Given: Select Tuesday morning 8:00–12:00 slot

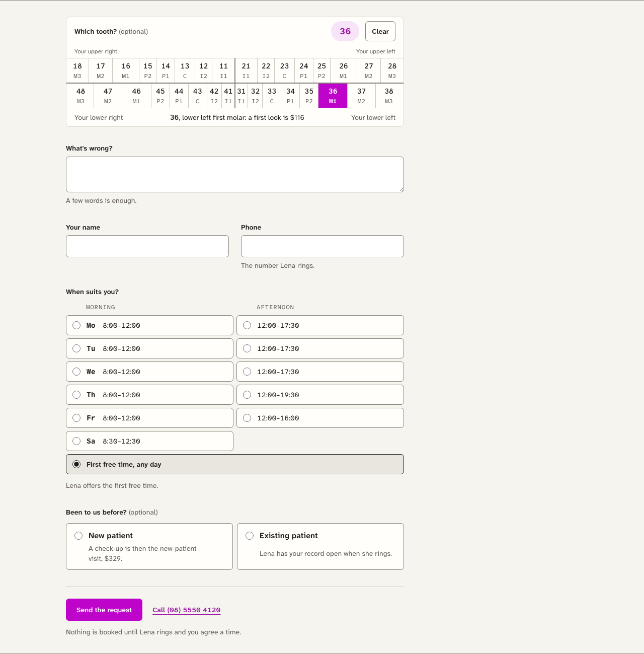Looking at the screenshot, I should point(149,348).
